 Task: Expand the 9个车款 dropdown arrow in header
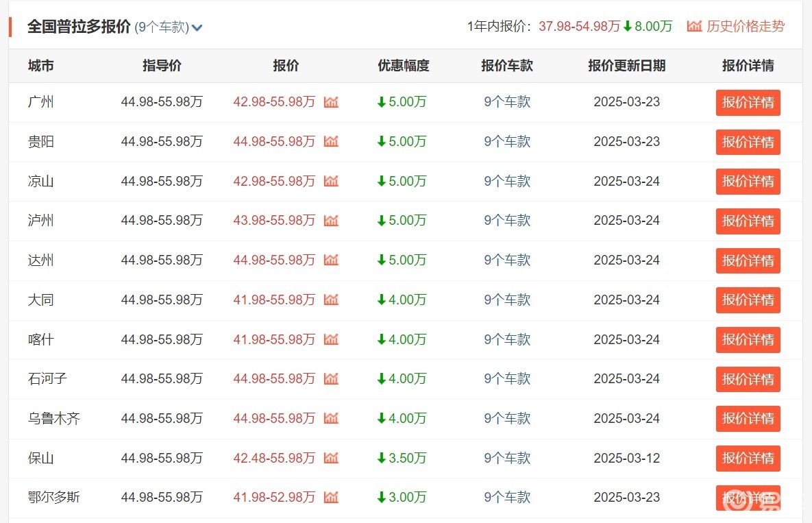point(197,27)
